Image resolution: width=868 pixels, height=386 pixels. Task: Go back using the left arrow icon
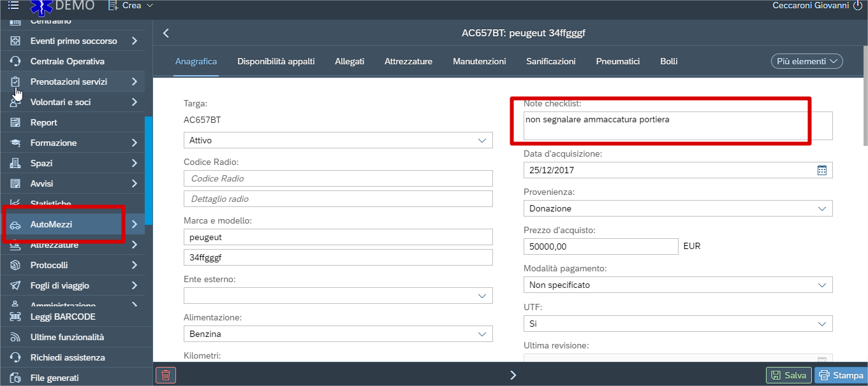pos(166,33)
